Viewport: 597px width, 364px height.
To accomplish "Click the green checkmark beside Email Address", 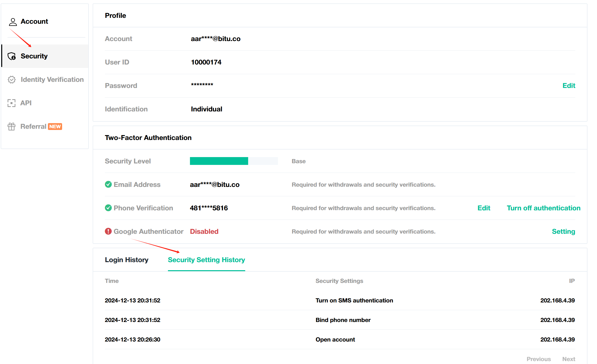I will [108, 184].
